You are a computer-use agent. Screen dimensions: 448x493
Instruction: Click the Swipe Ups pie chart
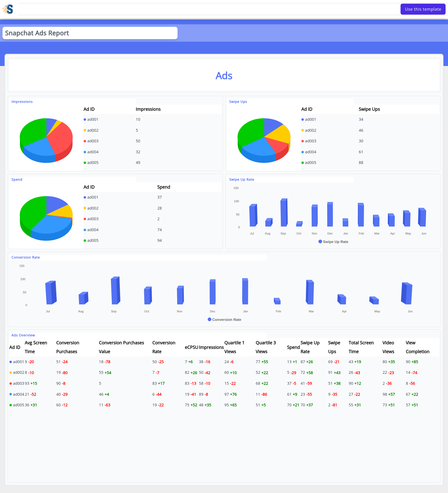pyautogui.click(x=264, y=140)
